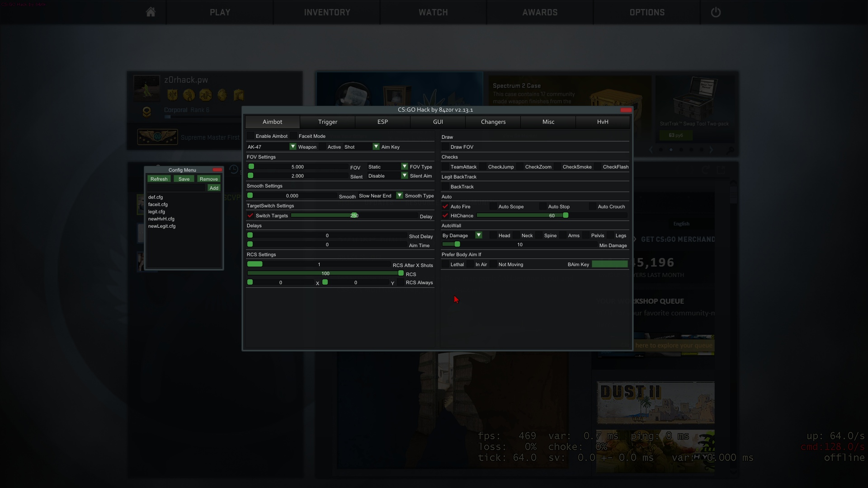
Task: Click the pop-out icon beside the refresh icon
Action: (x=721, y=170)
